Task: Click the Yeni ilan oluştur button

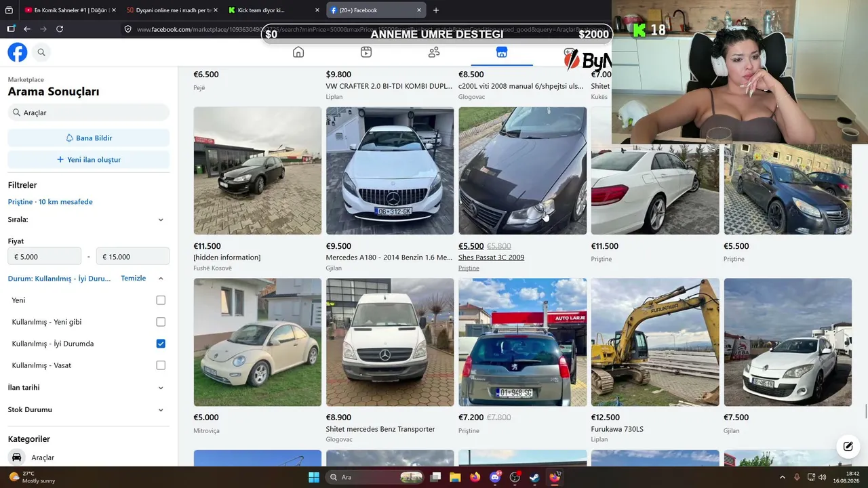Action: [89, 160]
